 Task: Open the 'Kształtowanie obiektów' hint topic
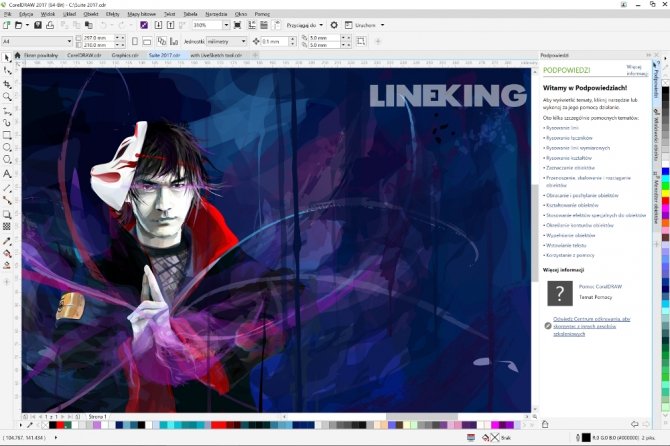pos(572,205)
